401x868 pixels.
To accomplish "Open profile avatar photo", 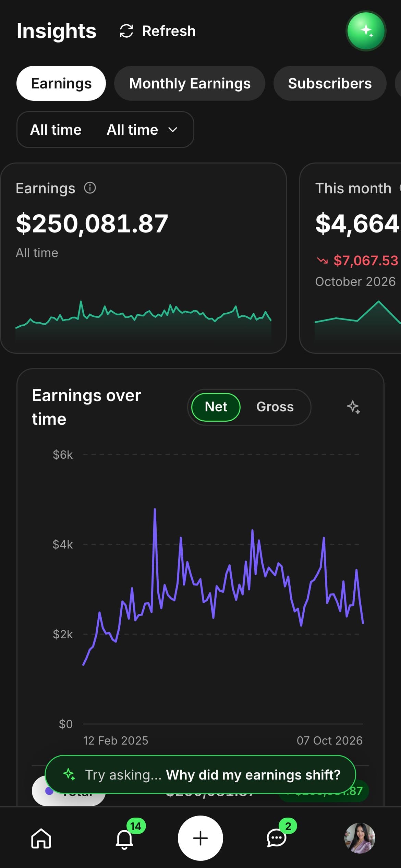I will [x=360, y=838].
